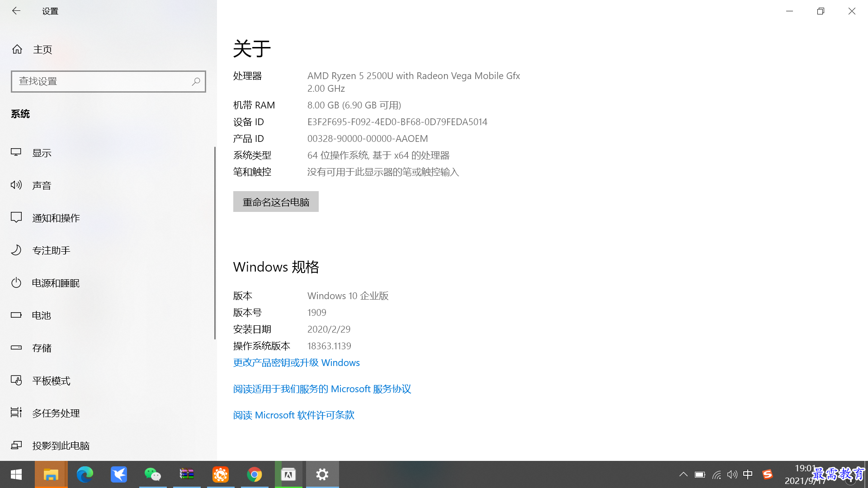Image resolution: width=868 pixels, height=488 pixels.
Task: Open 更改产品密钥或升级 Windows link
Action: 297,363
